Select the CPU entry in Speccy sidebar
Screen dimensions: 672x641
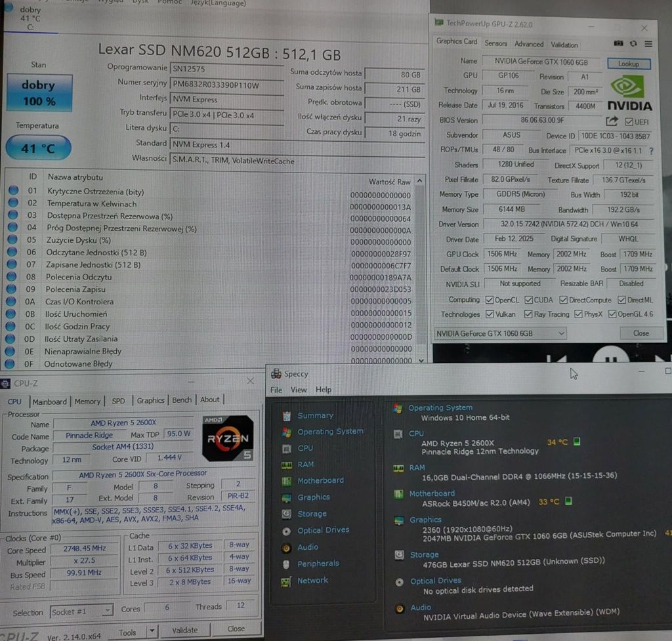305,448
